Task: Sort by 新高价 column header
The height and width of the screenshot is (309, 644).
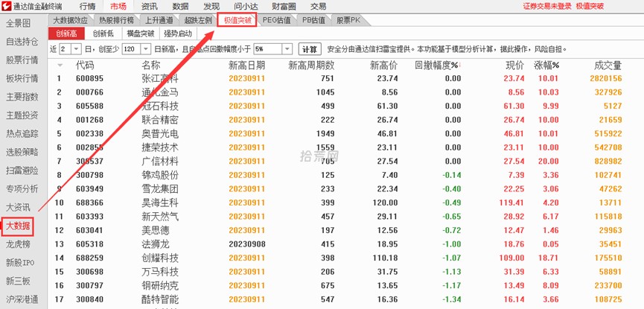Action: [x=384, y=66]
